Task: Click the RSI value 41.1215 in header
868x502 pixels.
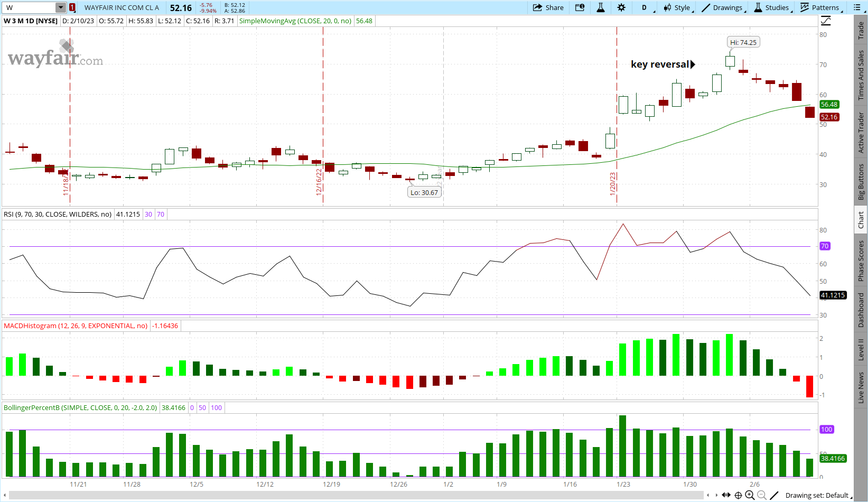Action: point(128,214)
